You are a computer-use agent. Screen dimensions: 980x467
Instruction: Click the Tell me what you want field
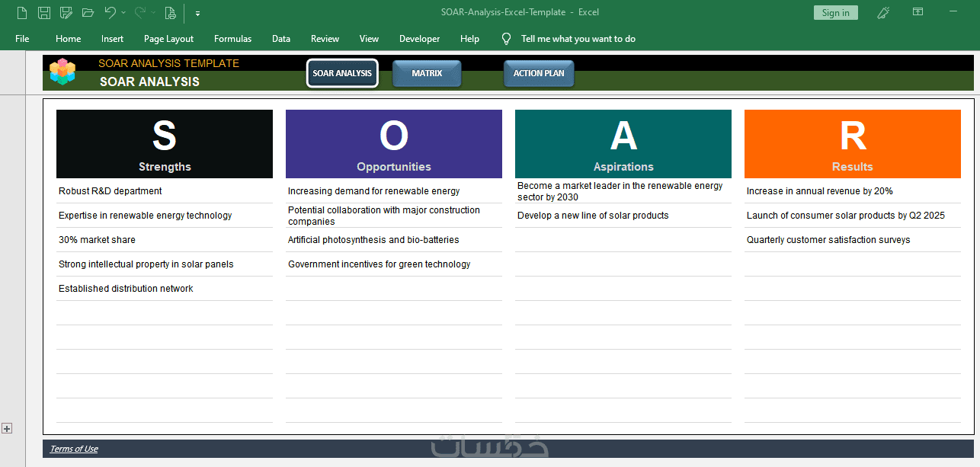coord(578,39)
